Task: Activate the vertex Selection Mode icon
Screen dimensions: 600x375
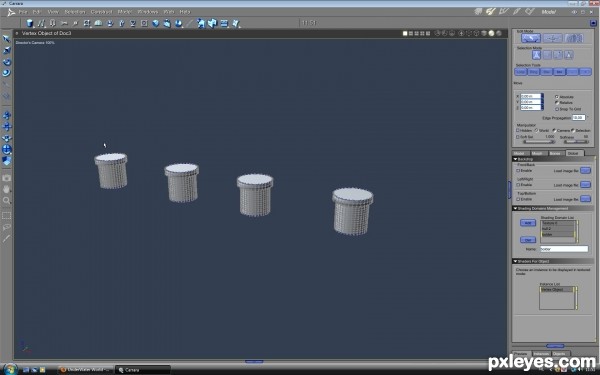Action: pos(536,55)
